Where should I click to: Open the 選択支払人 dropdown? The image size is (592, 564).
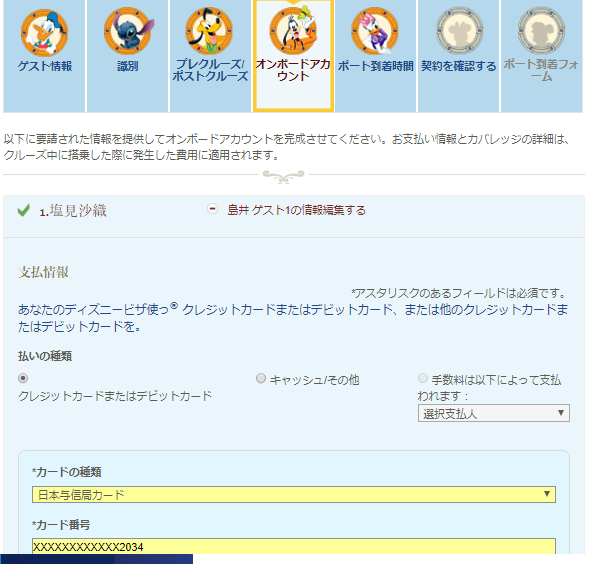tap(493, 413)
